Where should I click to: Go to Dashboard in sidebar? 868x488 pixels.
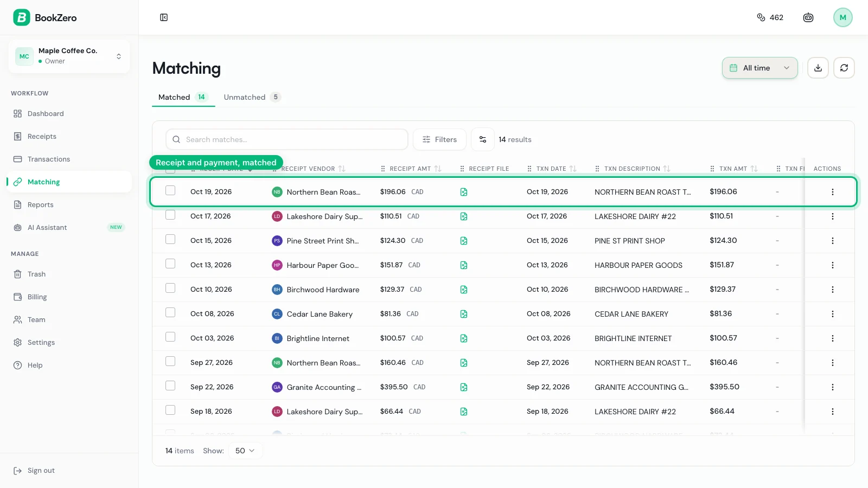tap(69, 114)
